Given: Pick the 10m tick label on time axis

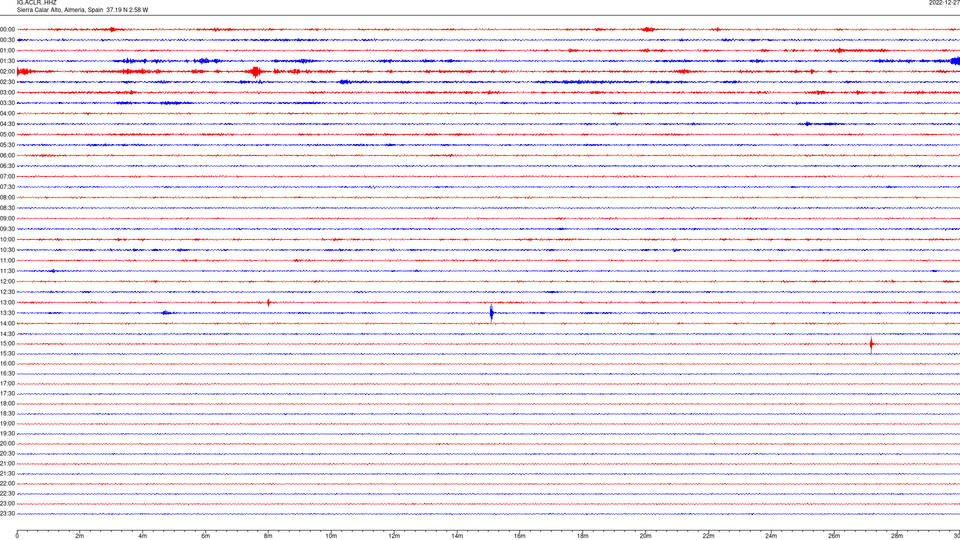Looking at the screenshot, I should (x=331, y=536).
